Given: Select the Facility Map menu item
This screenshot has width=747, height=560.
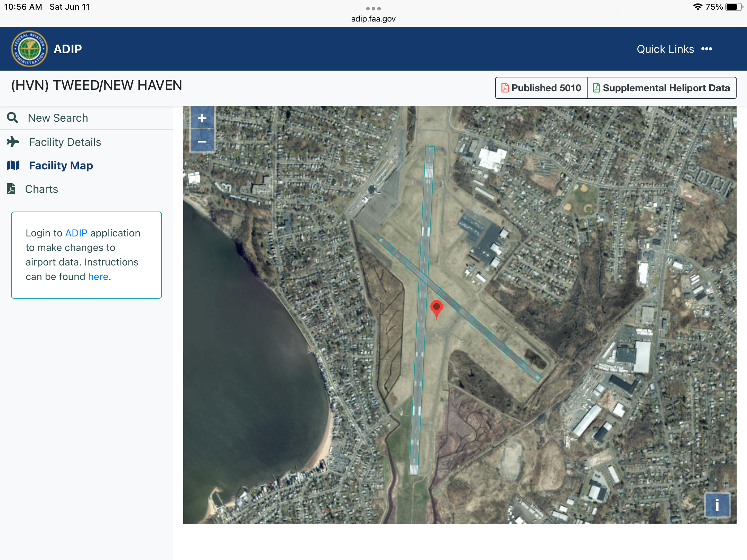Looking at the screenshot, I should point(61,166).
